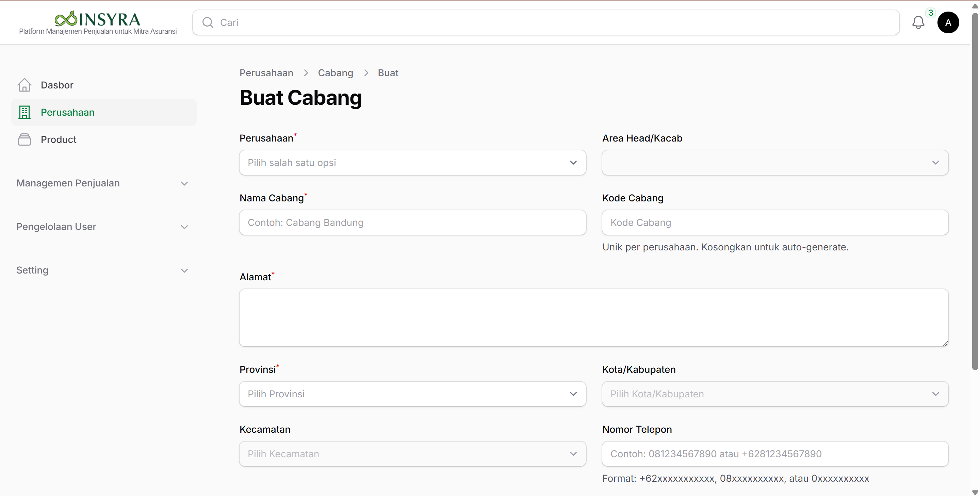Open the notifications bell icon
Image resolution: width=980 pixels, height=496 pixels.
(918, 22)
